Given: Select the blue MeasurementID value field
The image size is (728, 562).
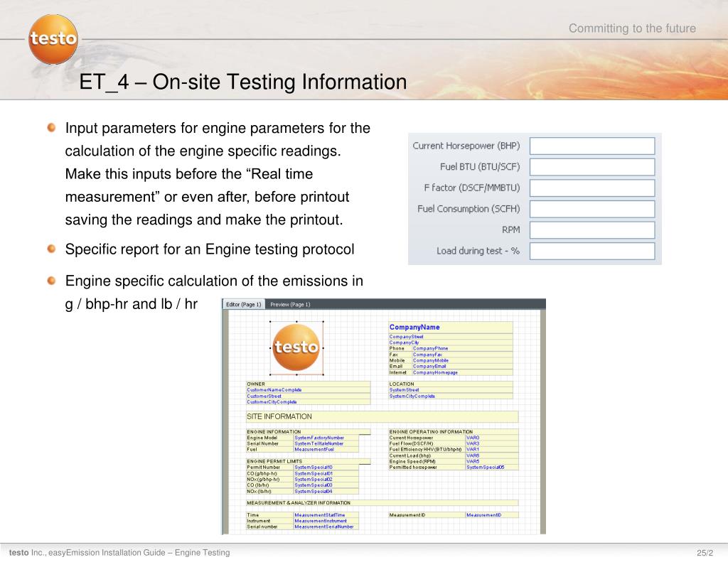Looking at the screenshot, I should tap(492, 515).
